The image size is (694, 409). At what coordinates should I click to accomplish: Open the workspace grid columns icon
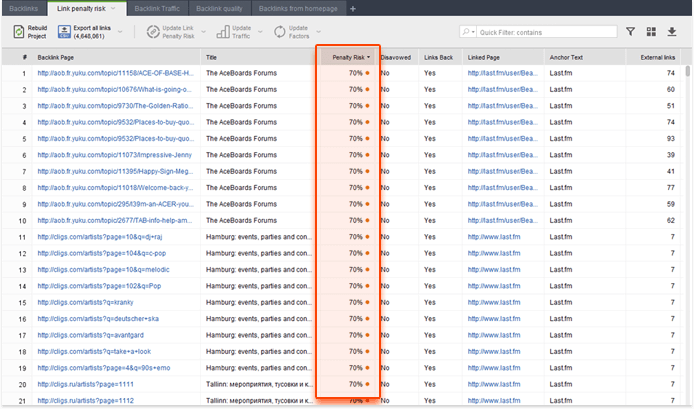(x=651, y=32)
